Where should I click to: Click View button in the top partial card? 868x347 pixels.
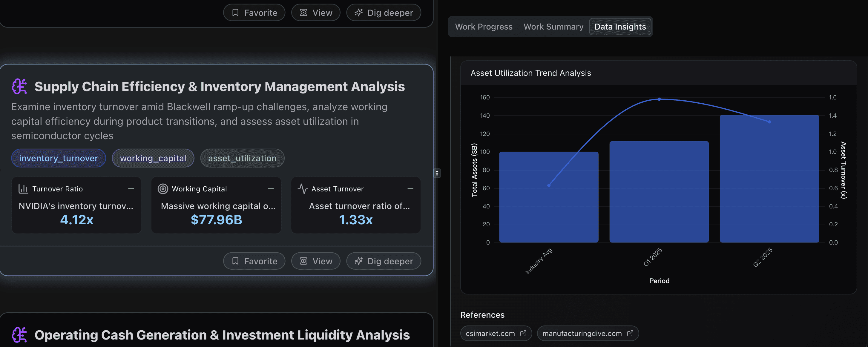316,13
